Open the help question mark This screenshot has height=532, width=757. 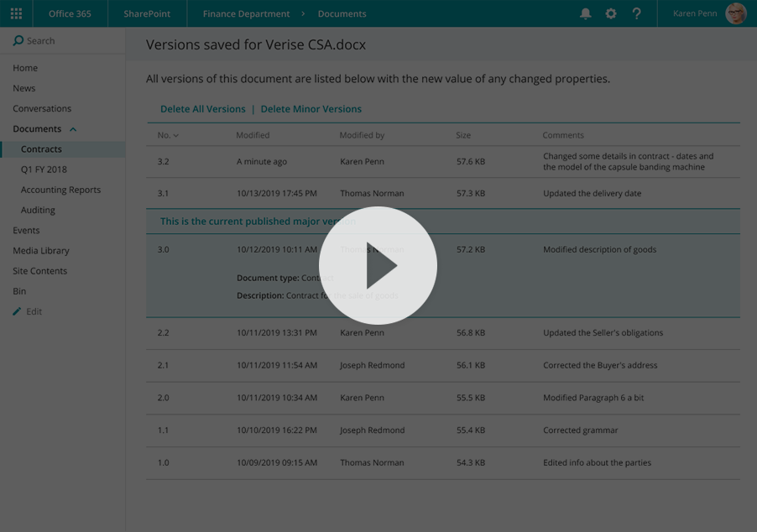pos(636,13)
